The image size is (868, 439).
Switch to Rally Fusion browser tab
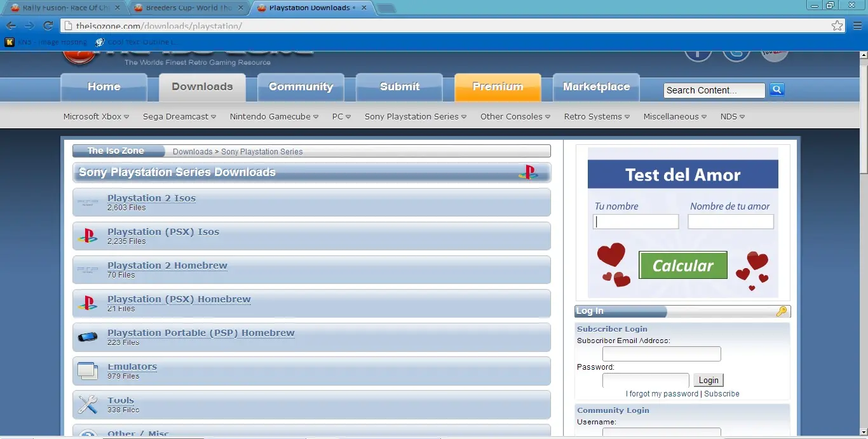click(65, 8)
